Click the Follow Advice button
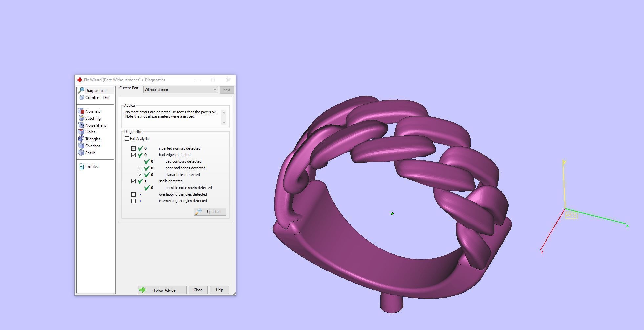This screenshot has height=330, width=644. [x=162, y=290]
